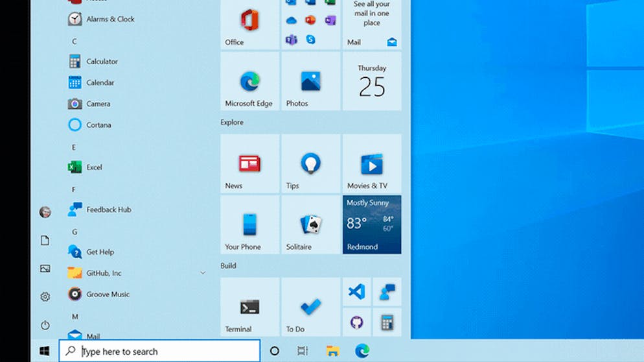Viewport: 644px width, 362px height.
Task: Open the Thursday 25 calendar tile
Action: click(372, 81)
